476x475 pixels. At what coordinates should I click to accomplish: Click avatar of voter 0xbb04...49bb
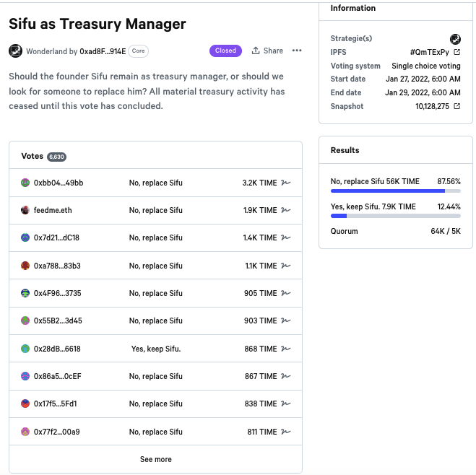click(25, 183)
